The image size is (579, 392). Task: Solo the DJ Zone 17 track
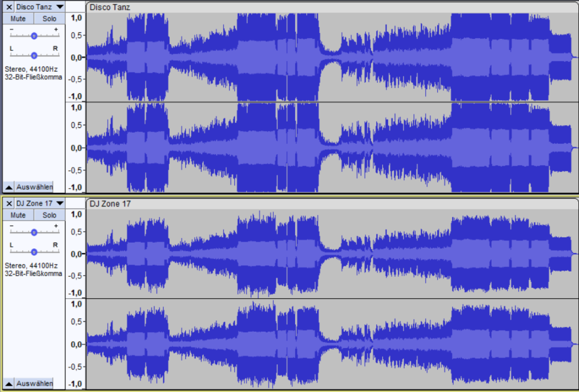tap(49, 215)
